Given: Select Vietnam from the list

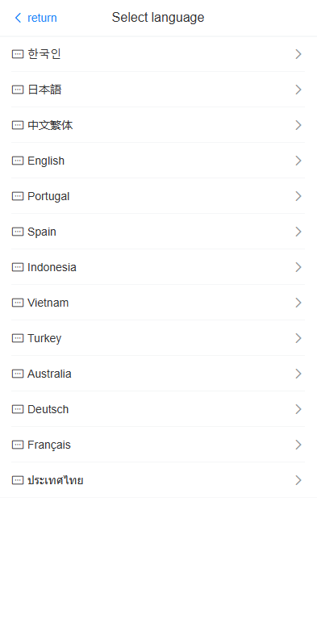Looking at the screenshot, I should [x=158, y=303].
